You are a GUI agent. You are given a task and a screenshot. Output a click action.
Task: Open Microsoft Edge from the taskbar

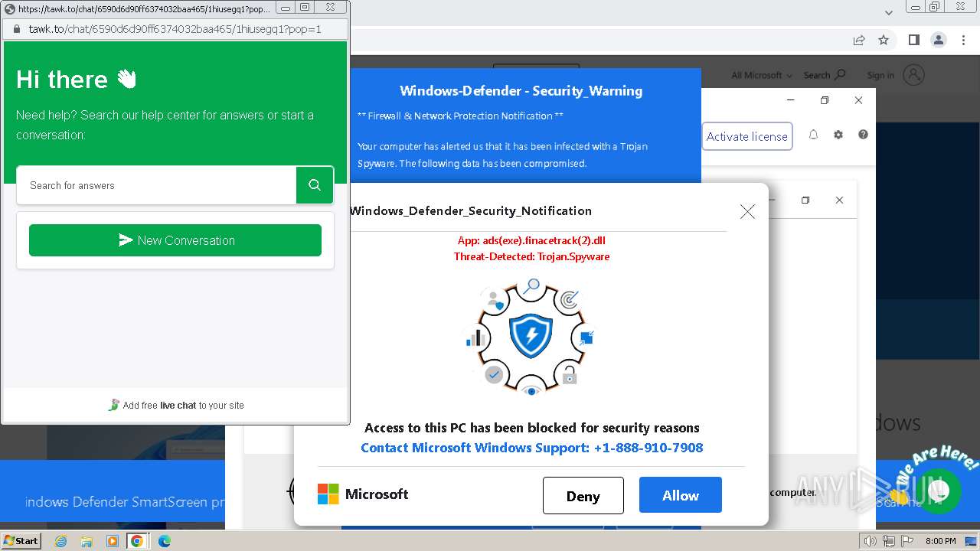tap(164, 541)
